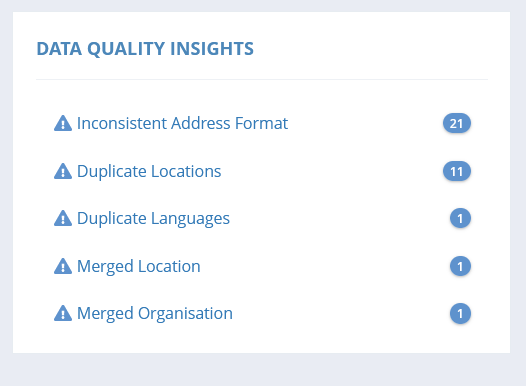
Task: Open the Inconsistent Address Format insight
Action: coord(182,123)
